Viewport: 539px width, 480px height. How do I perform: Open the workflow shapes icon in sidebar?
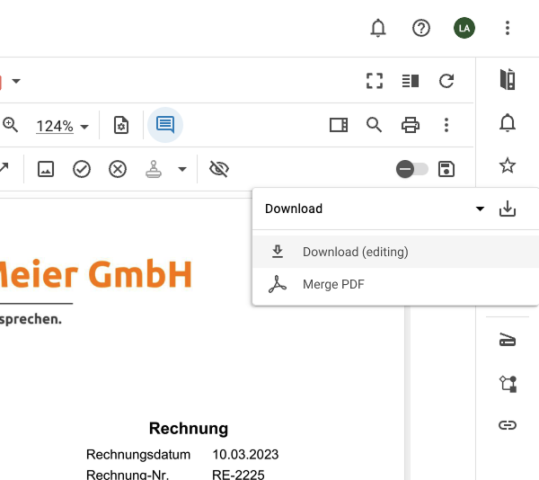click(507, 383)
